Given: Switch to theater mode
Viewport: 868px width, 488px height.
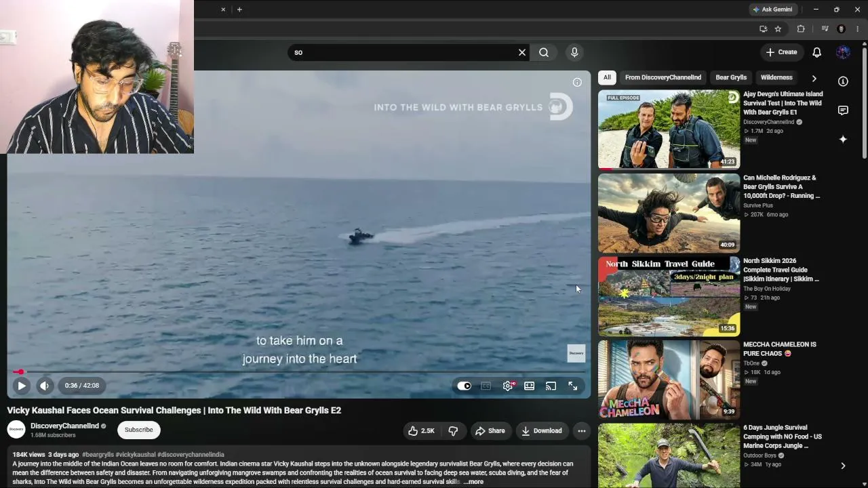Looking at the screenshot, I should (x=529, y=386).
